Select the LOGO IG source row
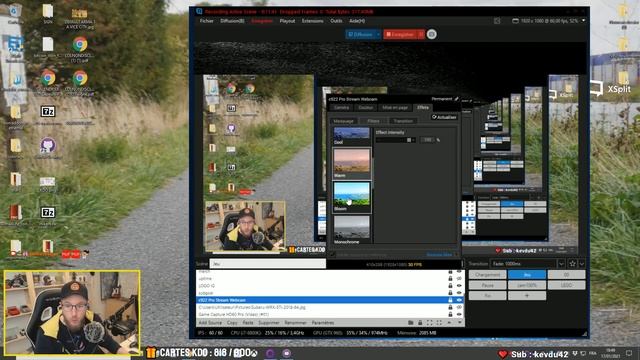Screen dimensions: 640x360 [330, 286]
